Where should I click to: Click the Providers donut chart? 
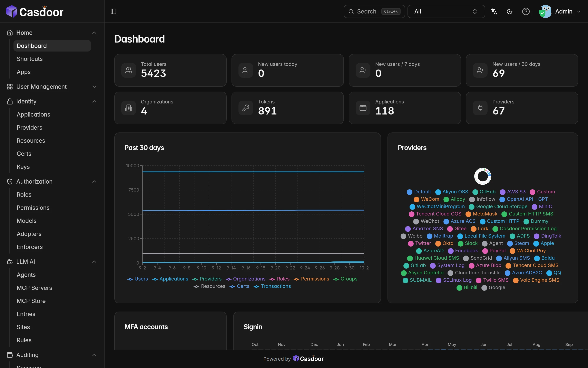(483, 176)
